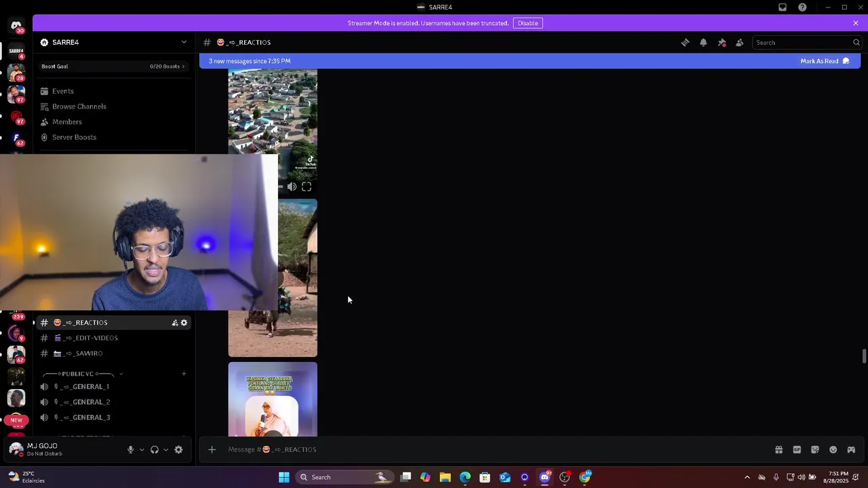Image resolution: width=868 pixels, height=488 pixels.
Task: Open the server icon labeled SARRE4 in server list
Action: point(16,52)
